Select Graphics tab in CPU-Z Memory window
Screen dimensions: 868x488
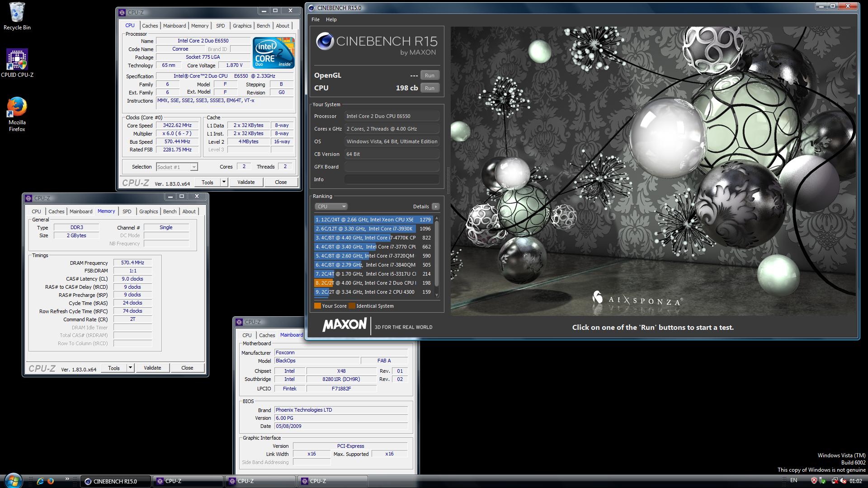[149, 211]
